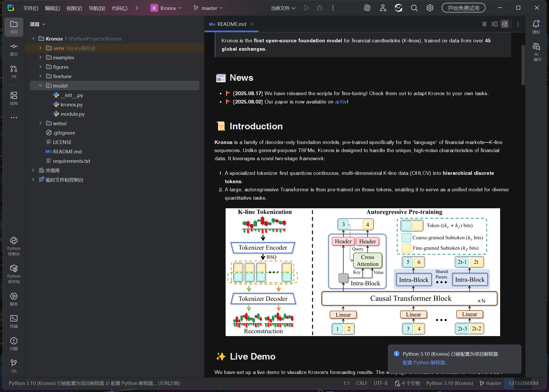Collapse the Kronos project root
This screenshot has width=549, height=392.
click(x=33, y=38)
